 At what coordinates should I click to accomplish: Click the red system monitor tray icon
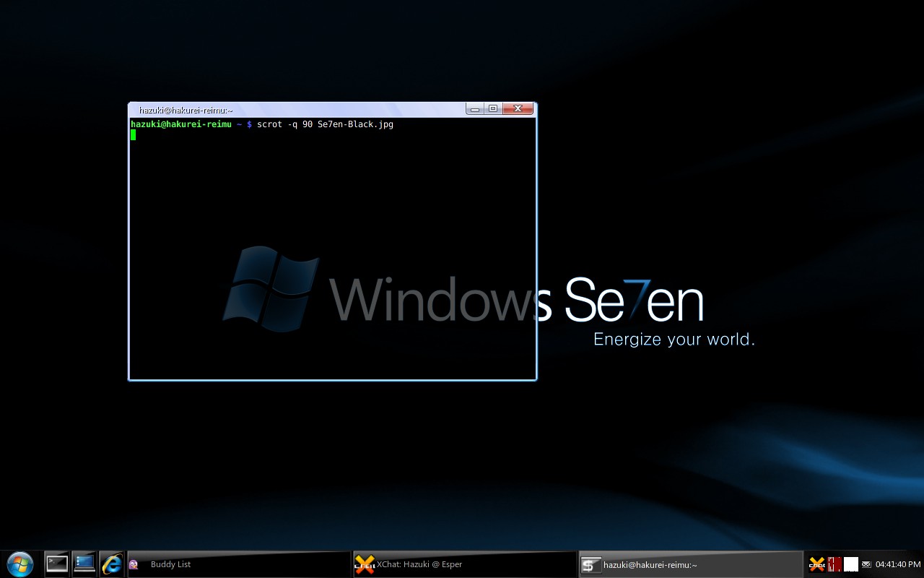834,564
